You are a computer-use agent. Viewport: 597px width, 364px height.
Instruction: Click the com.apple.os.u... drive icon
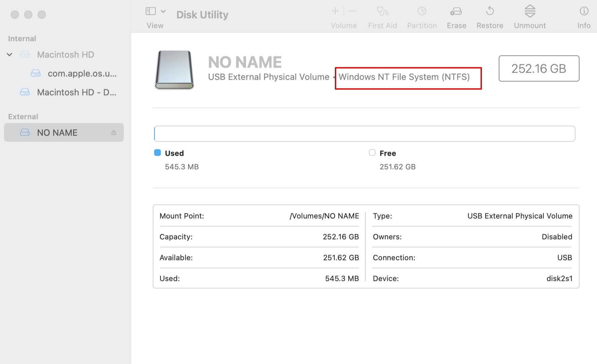[36, 73]
